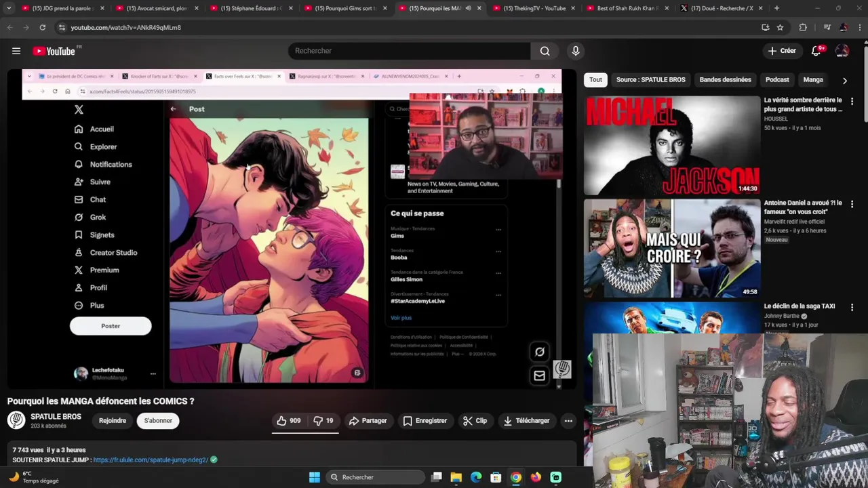The width and height of the screenshot is (868, 488).
Task: Open Task View on the taskbar
Action: coord(437,477)
